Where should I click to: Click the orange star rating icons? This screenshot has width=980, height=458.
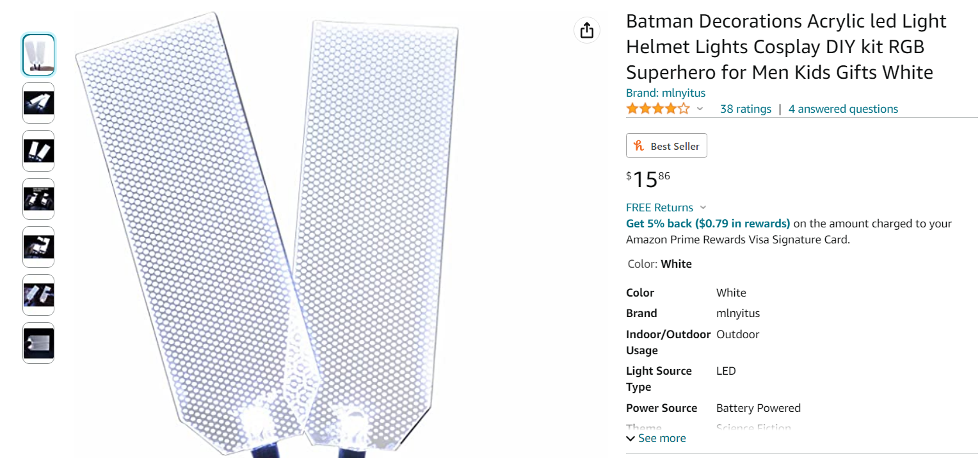pos(658,109)
